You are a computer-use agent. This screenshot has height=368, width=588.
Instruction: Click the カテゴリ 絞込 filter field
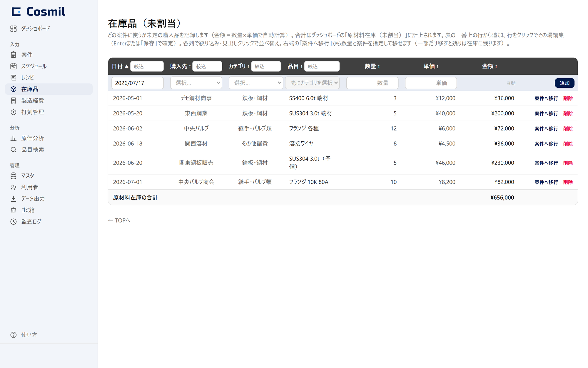[266, 66]
